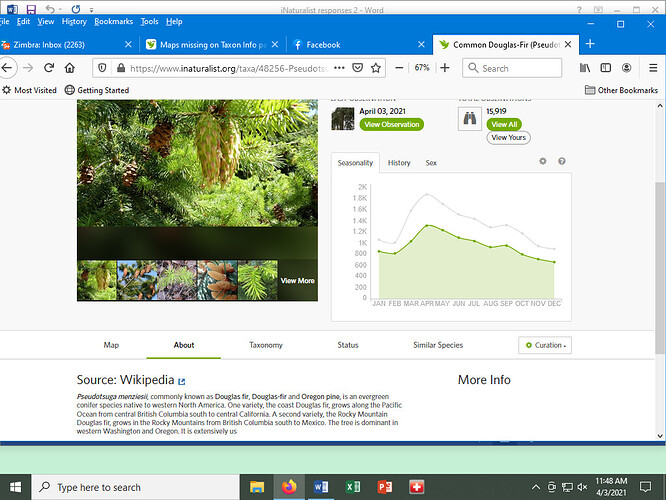Click the taskbar search box
This screenshot has width=666, height=500.
tap(135, 487)
